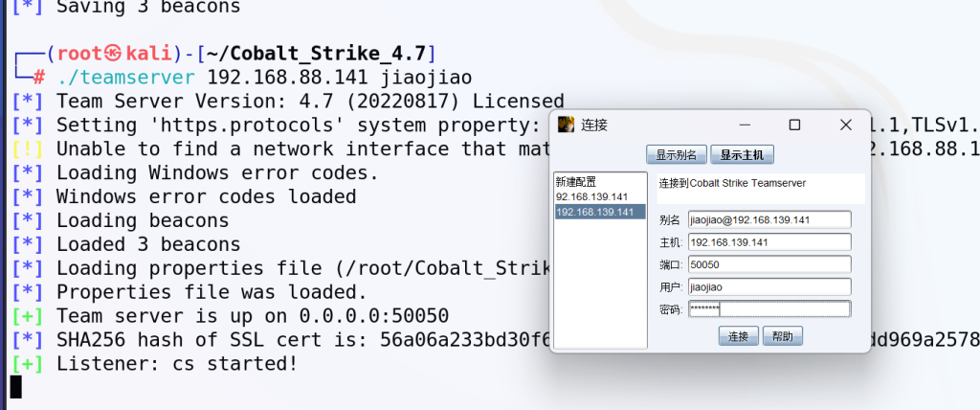This screenshot has height=410, width=980.
Task: Focus the 用户 user field showing jiaojiao
Action: coord(769,287)
